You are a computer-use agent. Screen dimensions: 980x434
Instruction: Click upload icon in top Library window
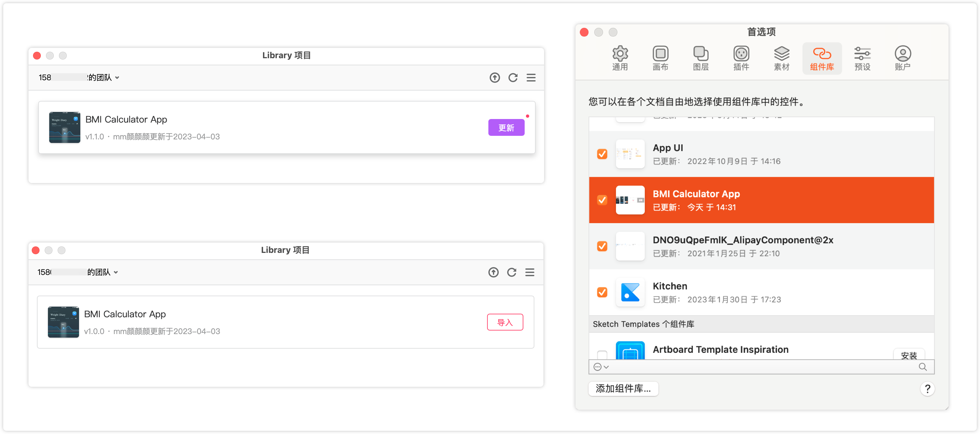[x=494, y=78]
